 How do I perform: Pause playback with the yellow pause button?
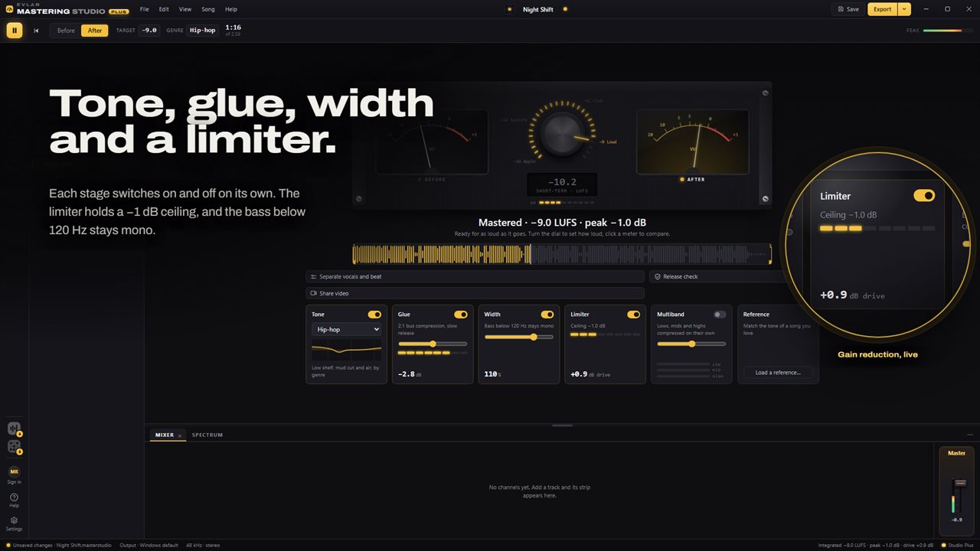point(14,31)
